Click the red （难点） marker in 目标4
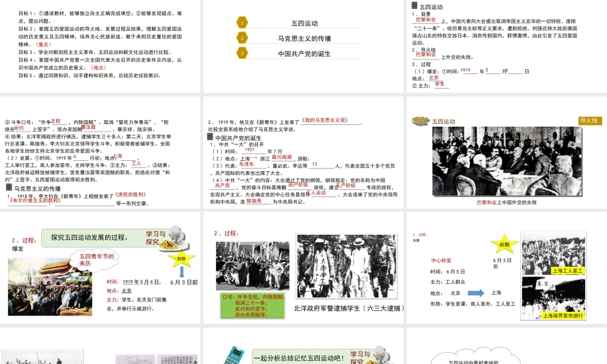607x364 pixels. click(x=98, y=68)
